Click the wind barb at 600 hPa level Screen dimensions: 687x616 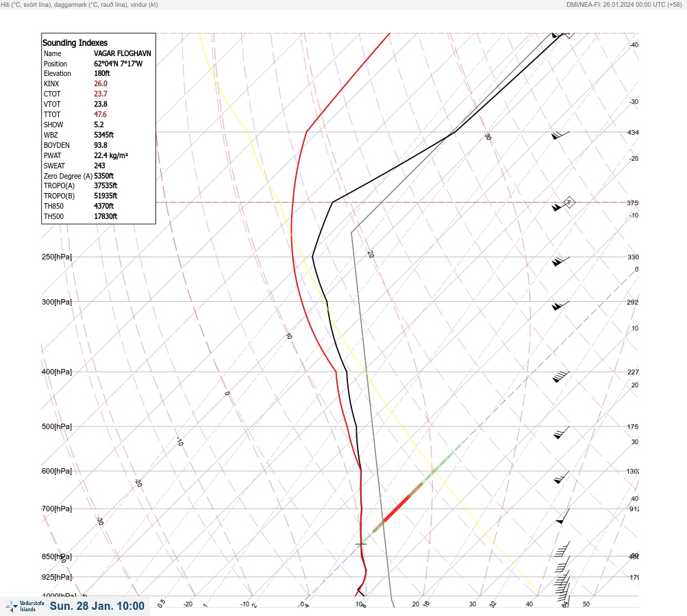click(561, 478)
